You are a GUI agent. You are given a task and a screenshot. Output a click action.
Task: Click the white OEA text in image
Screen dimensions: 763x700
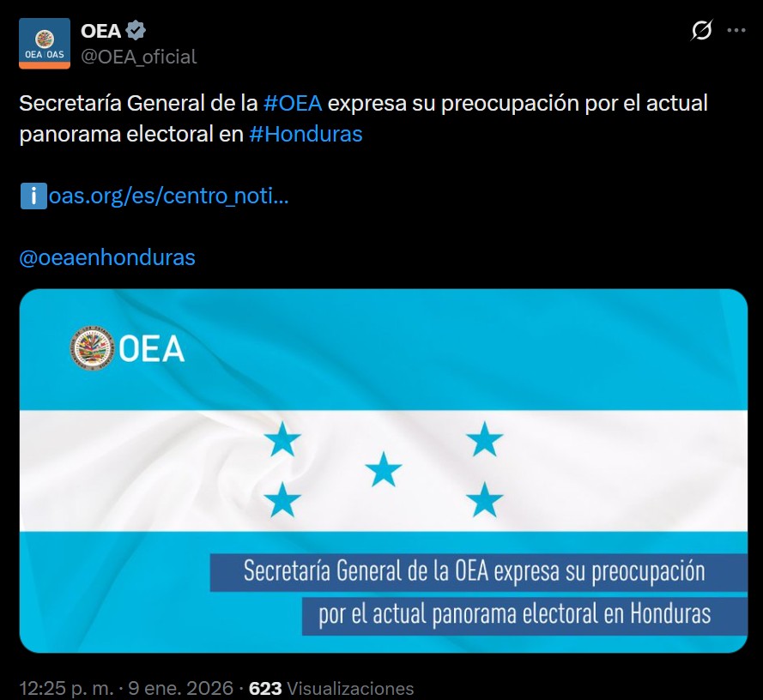coord(152,349)
